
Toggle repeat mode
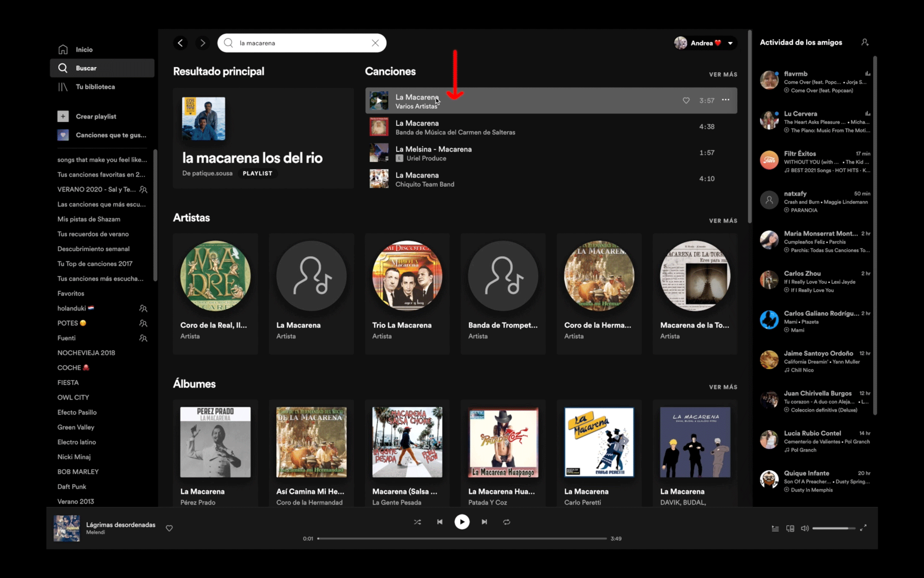click(506, 522)
